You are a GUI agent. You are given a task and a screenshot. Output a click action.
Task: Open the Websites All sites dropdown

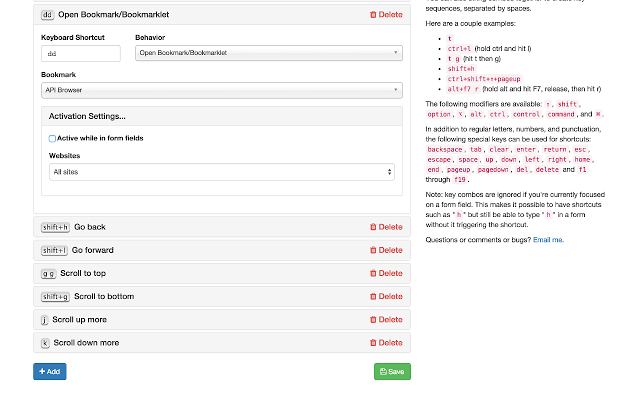point(222,172)
